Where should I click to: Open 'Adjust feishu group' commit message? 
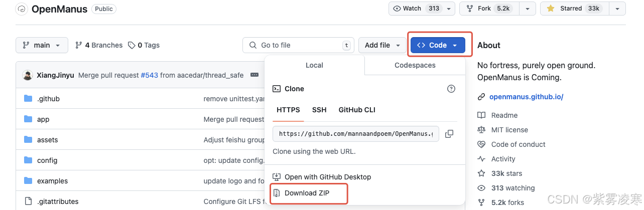pos(234,140)
